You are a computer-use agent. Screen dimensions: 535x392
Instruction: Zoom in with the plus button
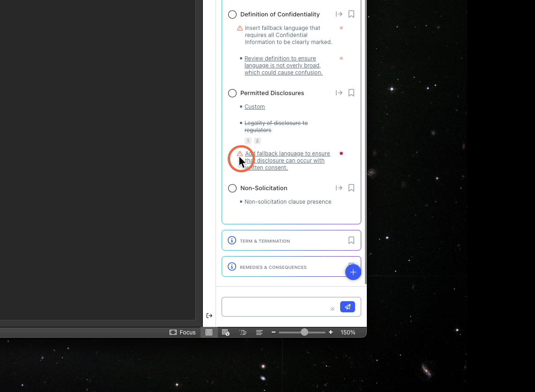(331, 333)
